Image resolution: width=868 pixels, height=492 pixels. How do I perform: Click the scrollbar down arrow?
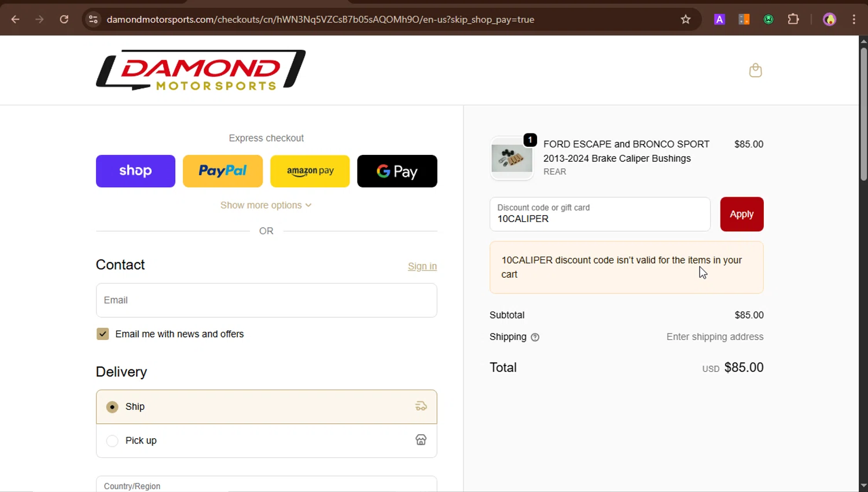click(863, 486)
